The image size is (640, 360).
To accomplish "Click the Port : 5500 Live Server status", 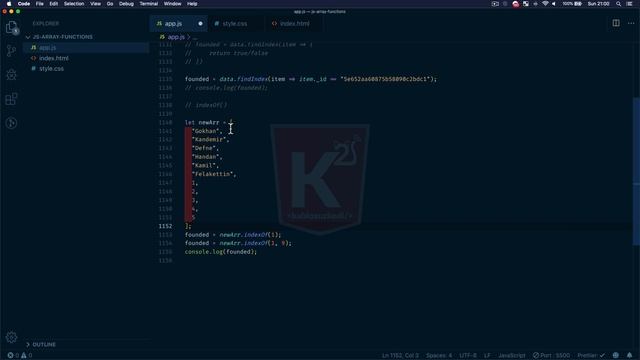I will 551,355.
